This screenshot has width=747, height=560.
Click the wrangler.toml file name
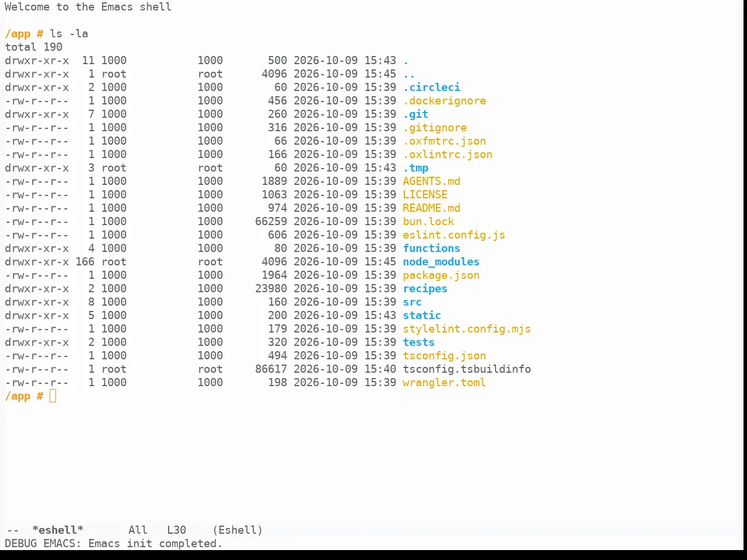pyautogui.click(x=444, y=383)
